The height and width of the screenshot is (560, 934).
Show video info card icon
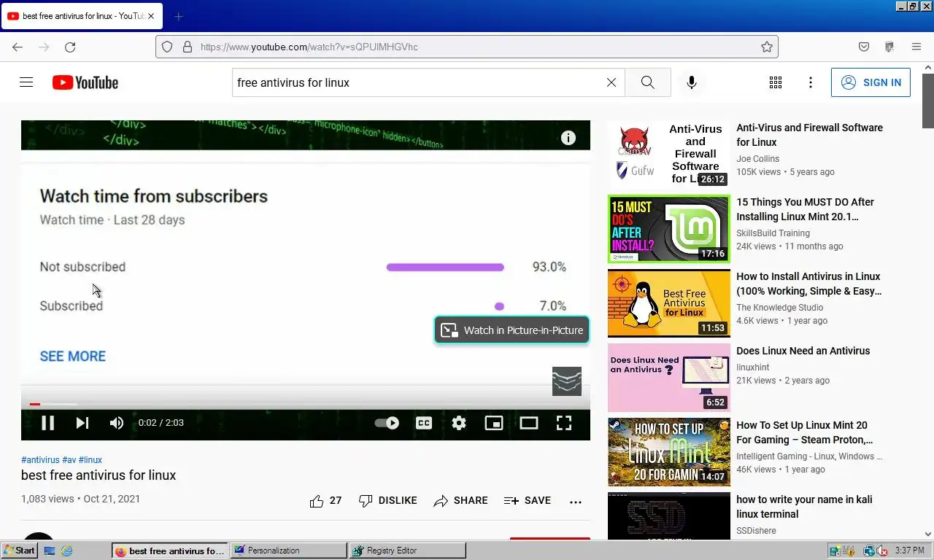tap(568, 138)
